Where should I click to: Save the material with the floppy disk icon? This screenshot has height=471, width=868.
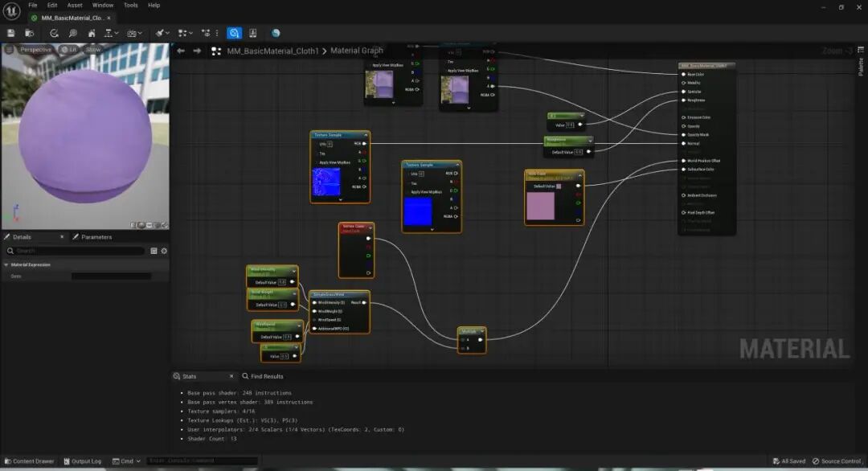(10, 33)
